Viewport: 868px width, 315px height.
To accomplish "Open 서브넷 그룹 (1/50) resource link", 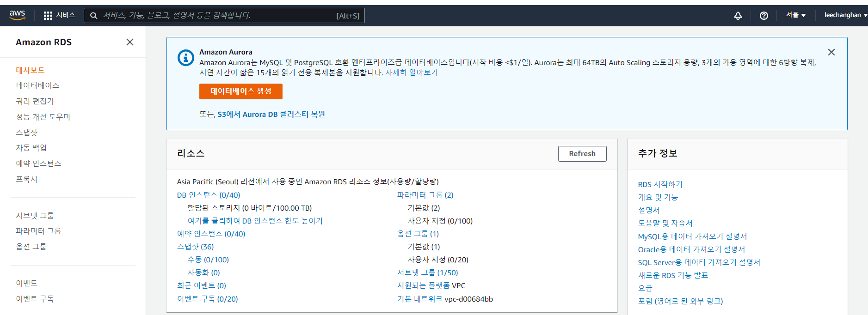I will [x=428, y=273].
